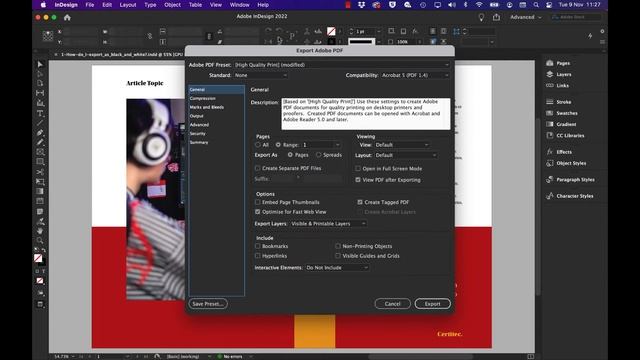Enable the Bookmarks checkbox
640x360 pixels.
click(x=258, y=246)
